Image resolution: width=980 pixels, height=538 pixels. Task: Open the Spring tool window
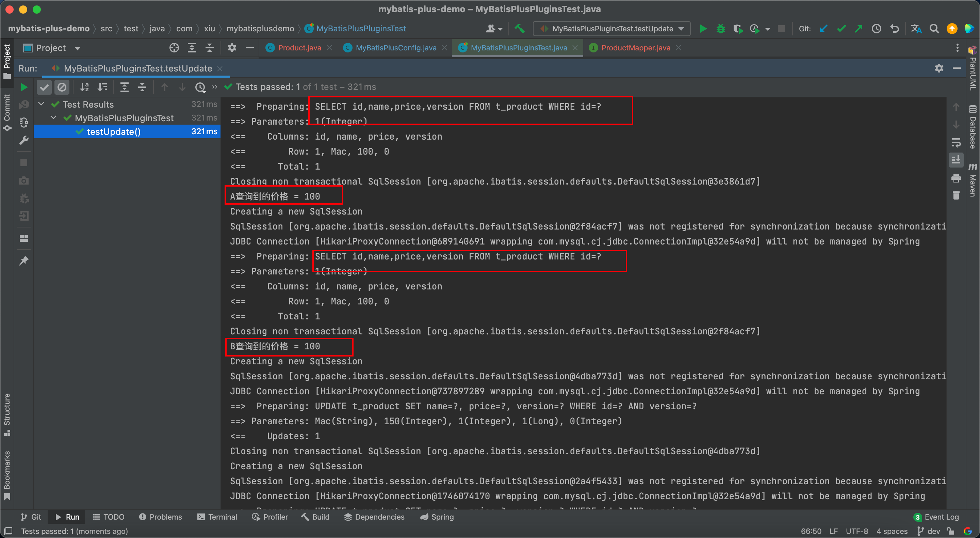[437, 517]
